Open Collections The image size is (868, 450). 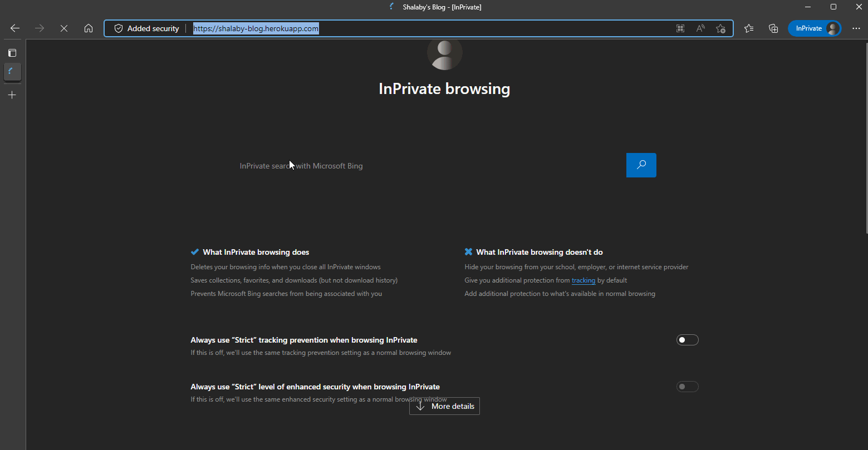[773, 28]
